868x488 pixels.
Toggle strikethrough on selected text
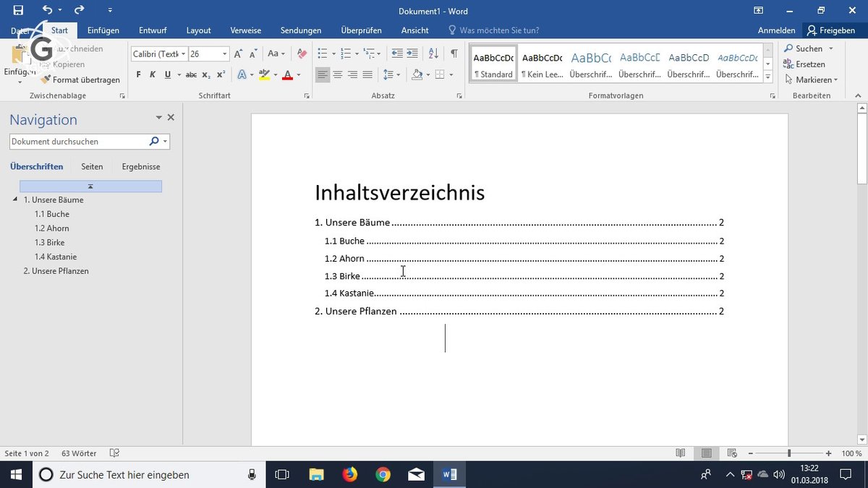pyautogui.click(x=190, y=74)
